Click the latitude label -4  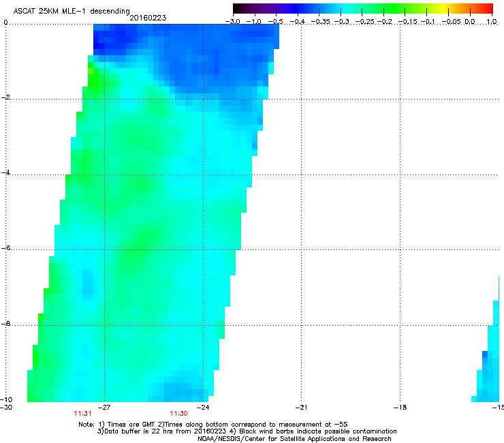[x=5, y=172]
